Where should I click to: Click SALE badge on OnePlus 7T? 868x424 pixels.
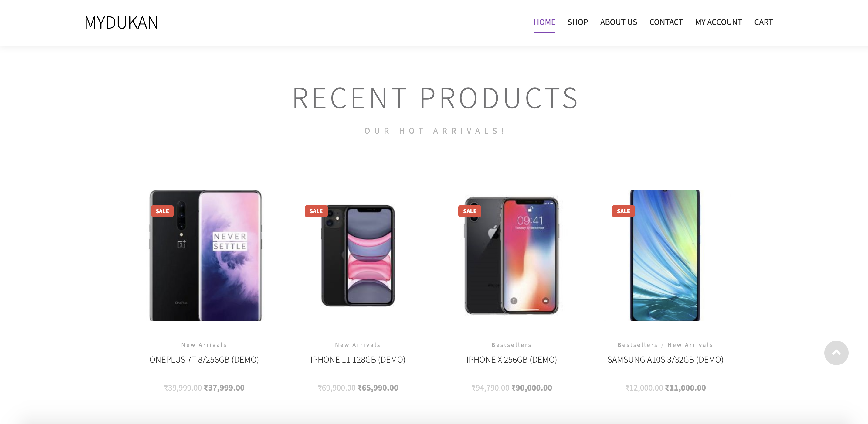[162, 211]
